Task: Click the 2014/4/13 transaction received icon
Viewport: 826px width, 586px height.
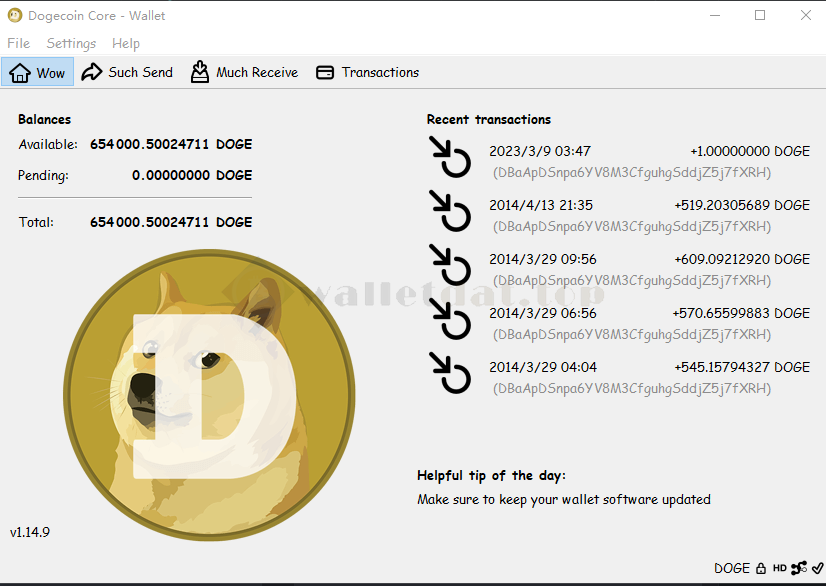Action: 450,214
